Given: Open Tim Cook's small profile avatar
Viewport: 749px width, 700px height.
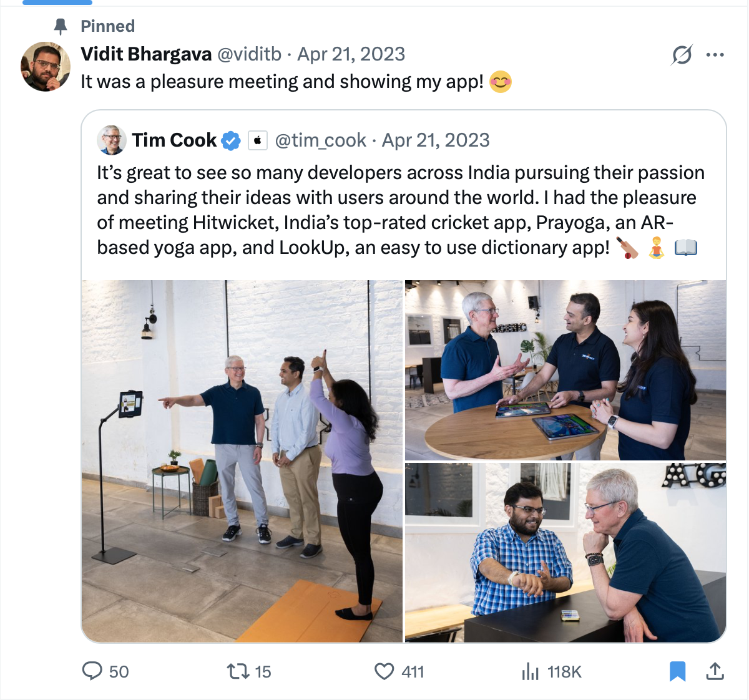Looking at the screenshot, I should coord(112,140).
